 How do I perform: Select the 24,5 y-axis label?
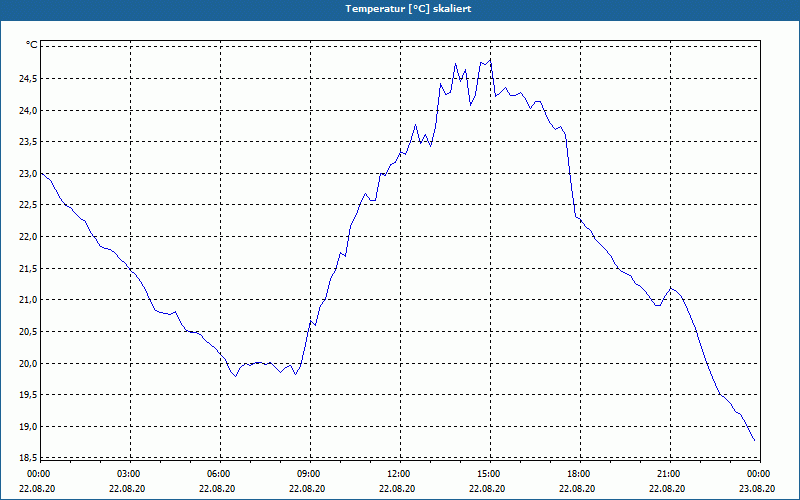coord(29,79)
